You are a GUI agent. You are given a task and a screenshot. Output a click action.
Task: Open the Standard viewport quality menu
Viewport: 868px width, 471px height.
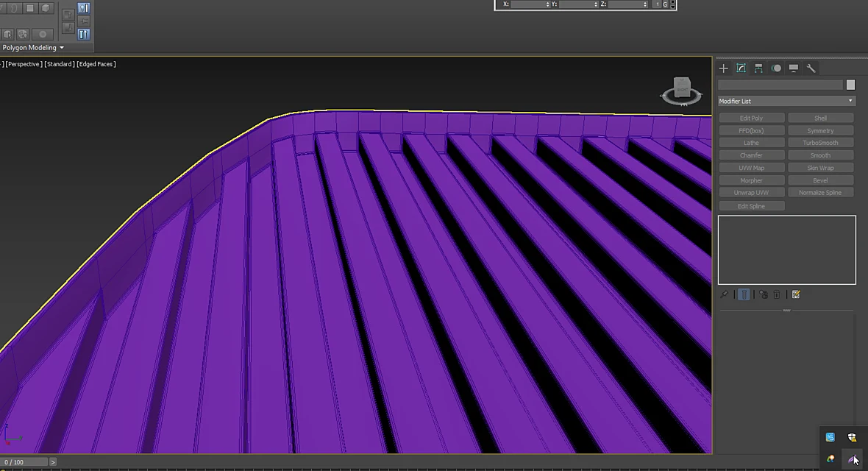60,64
